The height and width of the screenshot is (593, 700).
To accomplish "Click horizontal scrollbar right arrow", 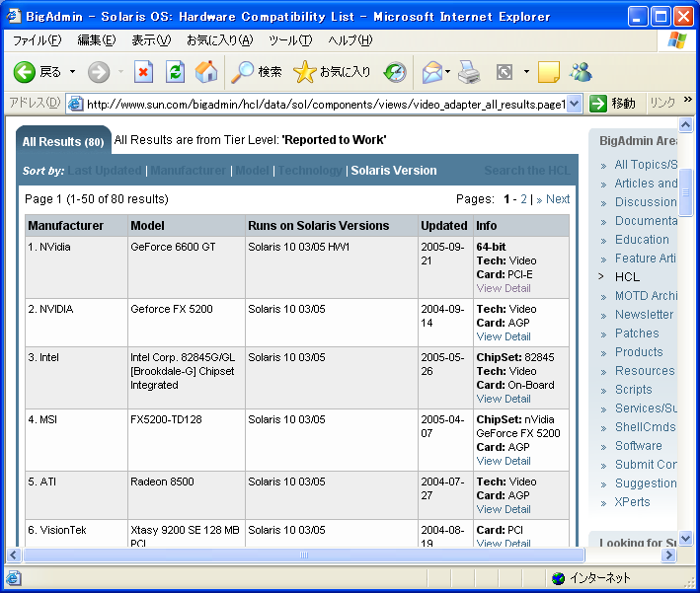I will coord(668,556).
